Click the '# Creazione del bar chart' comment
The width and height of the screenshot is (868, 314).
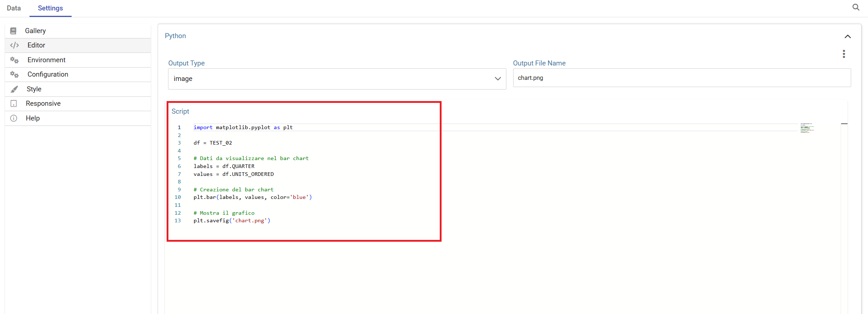coord(234,190)
